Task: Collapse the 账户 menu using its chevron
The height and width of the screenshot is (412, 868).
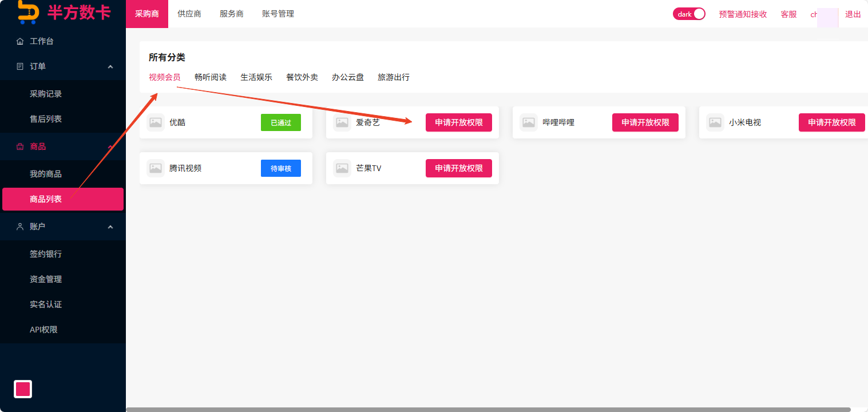Action: click(x=110, y=227)
